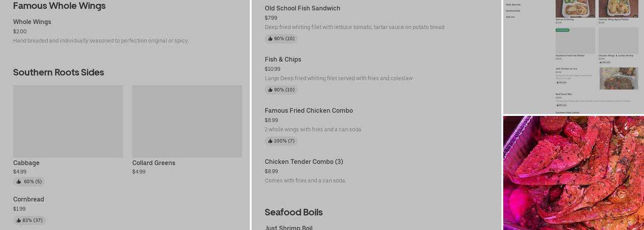Screen dimensions: 644x230
Task: Click the #1 most liked badge
Action: click(563, 30)
